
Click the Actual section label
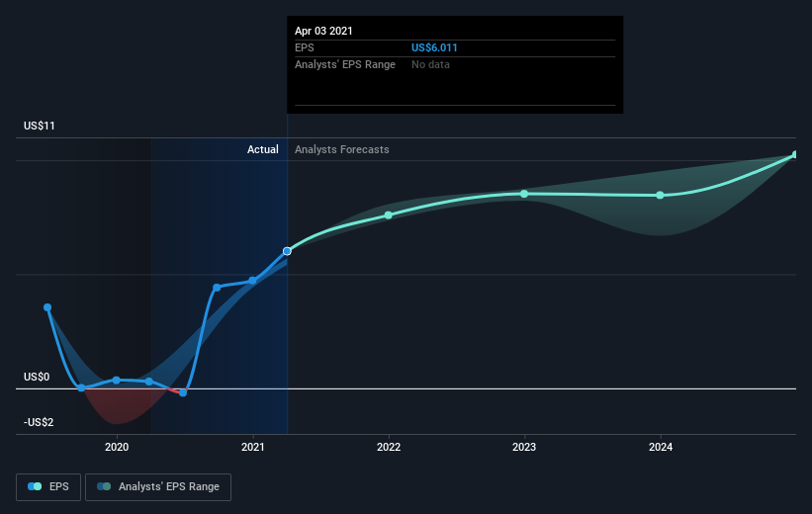tap(262, 149)
